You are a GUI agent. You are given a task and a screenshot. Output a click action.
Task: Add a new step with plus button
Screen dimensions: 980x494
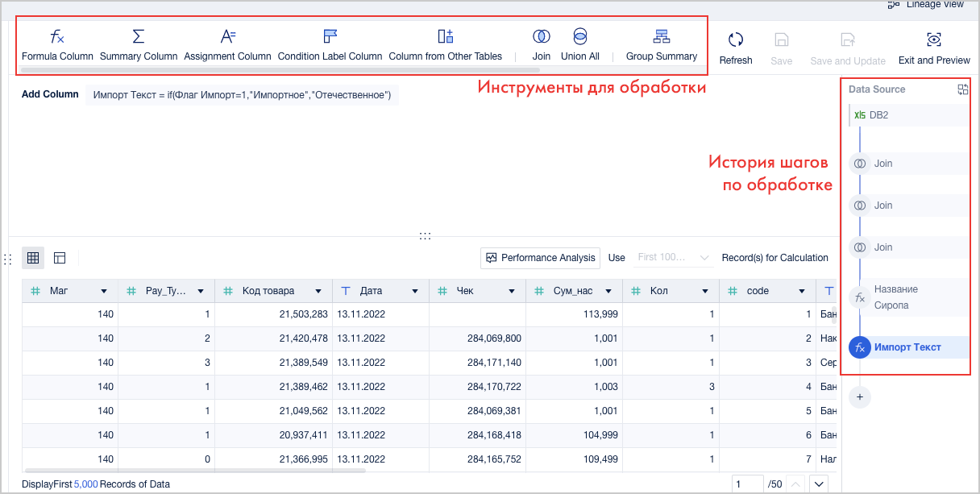(x=860, y=397)
